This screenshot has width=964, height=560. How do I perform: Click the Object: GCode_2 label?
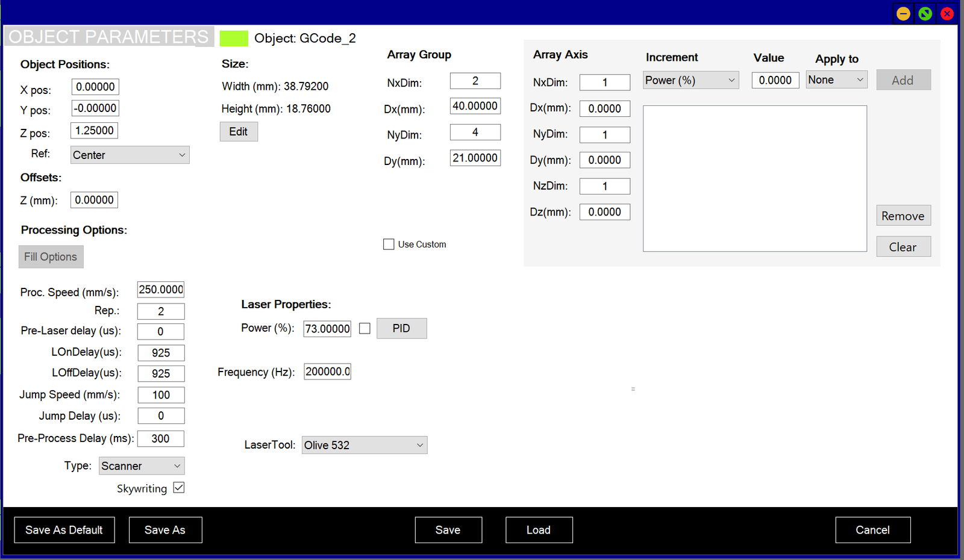tap(305, 38)
